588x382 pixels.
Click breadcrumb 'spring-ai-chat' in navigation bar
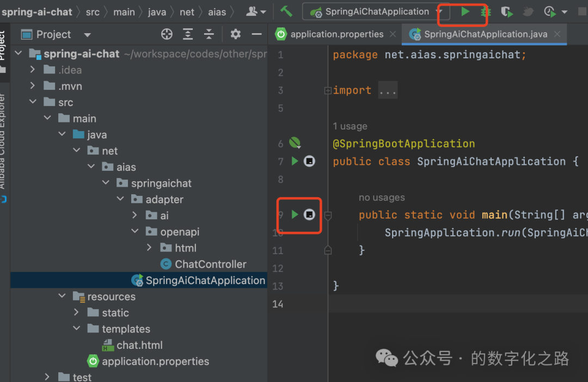point(36,12)
